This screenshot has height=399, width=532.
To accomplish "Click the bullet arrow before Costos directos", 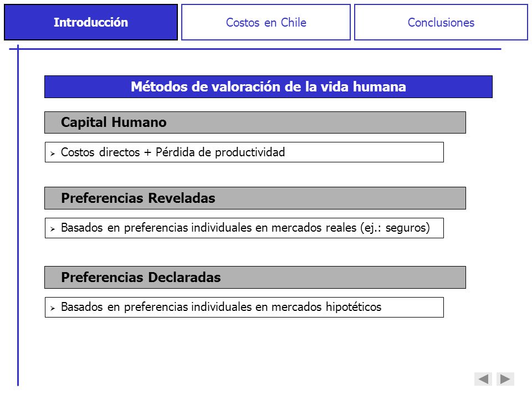I will 53,154.
